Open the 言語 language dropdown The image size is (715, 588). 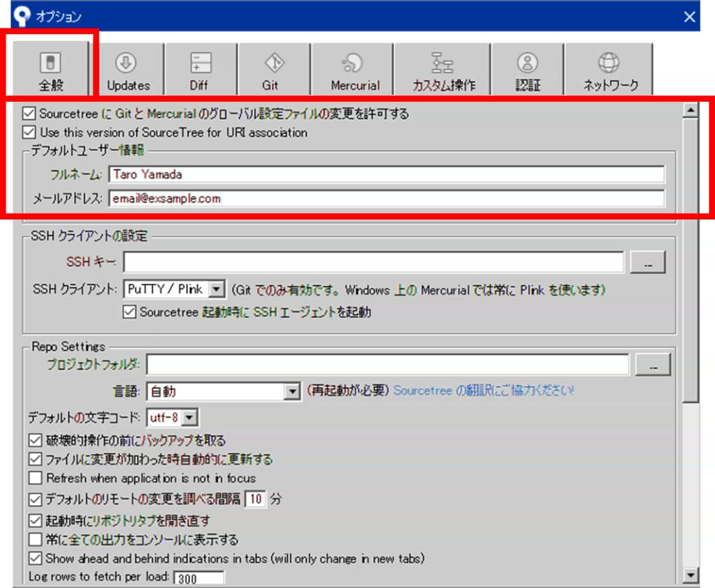click(224, 391)
